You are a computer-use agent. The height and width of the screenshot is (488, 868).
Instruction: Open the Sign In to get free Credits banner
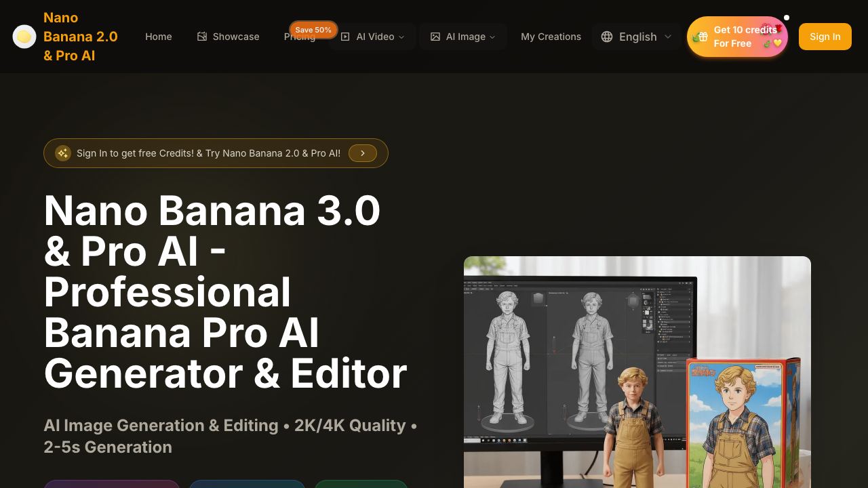(x=216, y=153)
